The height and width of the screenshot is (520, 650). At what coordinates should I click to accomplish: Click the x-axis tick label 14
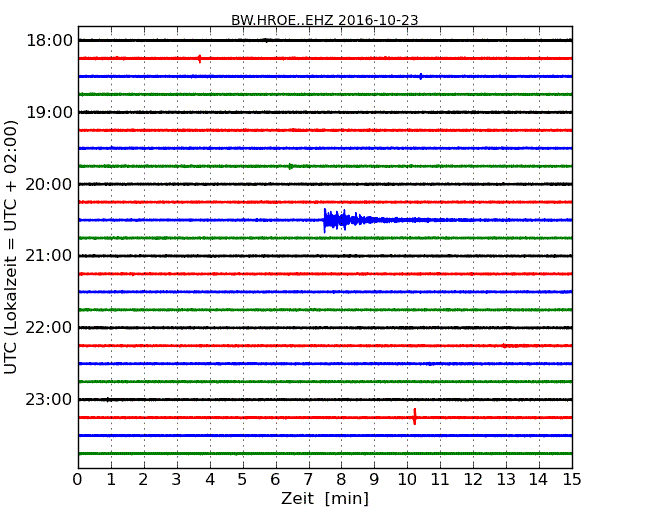pos(539,479)
